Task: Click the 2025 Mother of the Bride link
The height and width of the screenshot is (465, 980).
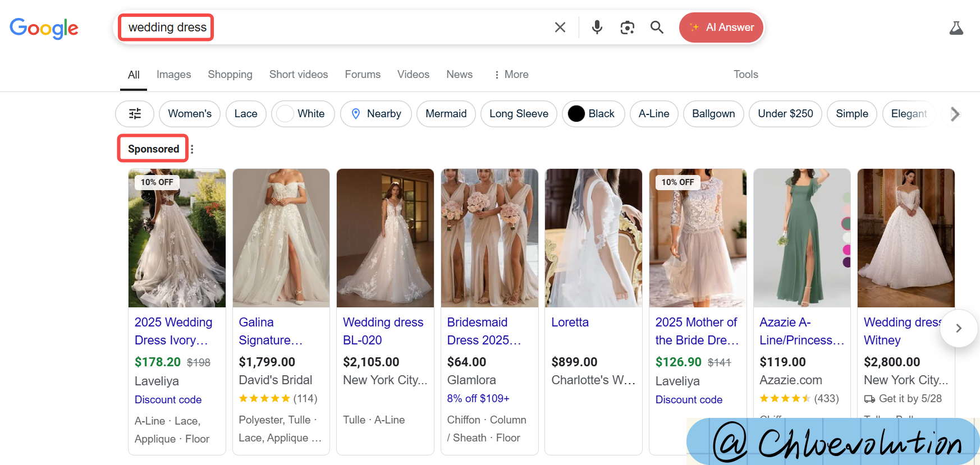Action: click(x=697, y=331)
